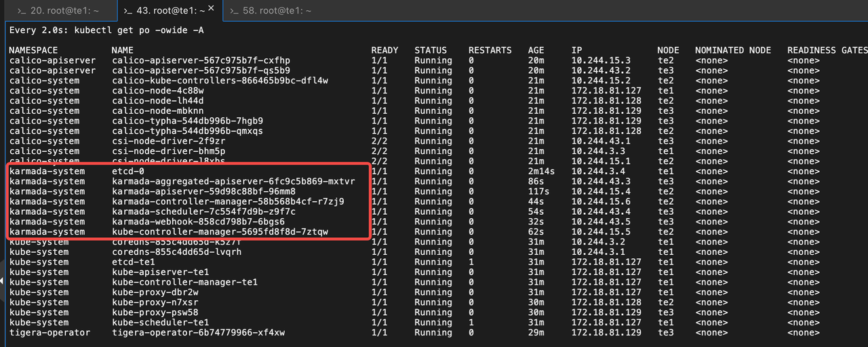Select pod name calico-apiserver-567c975b7f-qs5b9
Image resolution: width=868 pixels, height=347 pixels.
[201, 70]
